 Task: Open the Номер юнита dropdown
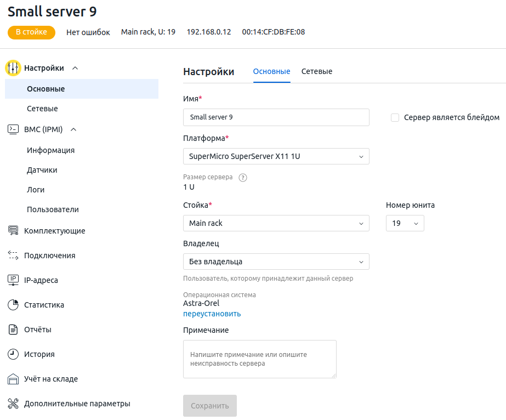[405, 223]
